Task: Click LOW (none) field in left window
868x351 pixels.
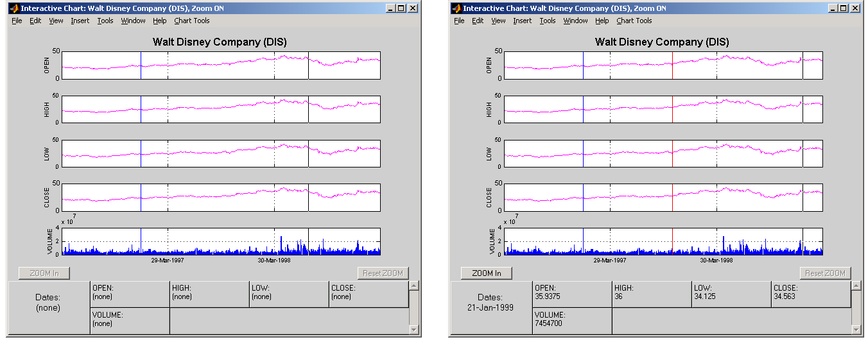Action: pyautogui.click(x=289, y=295)
